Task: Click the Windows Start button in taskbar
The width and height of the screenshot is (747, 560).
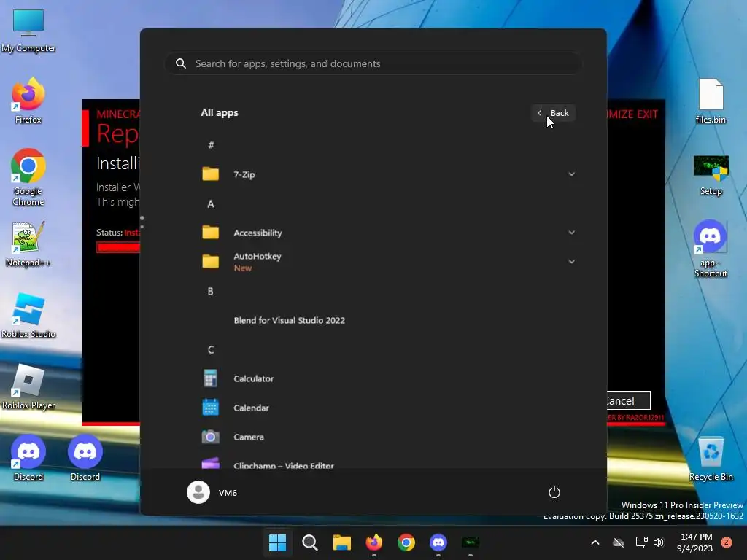Action: click(x=277, y=542)
